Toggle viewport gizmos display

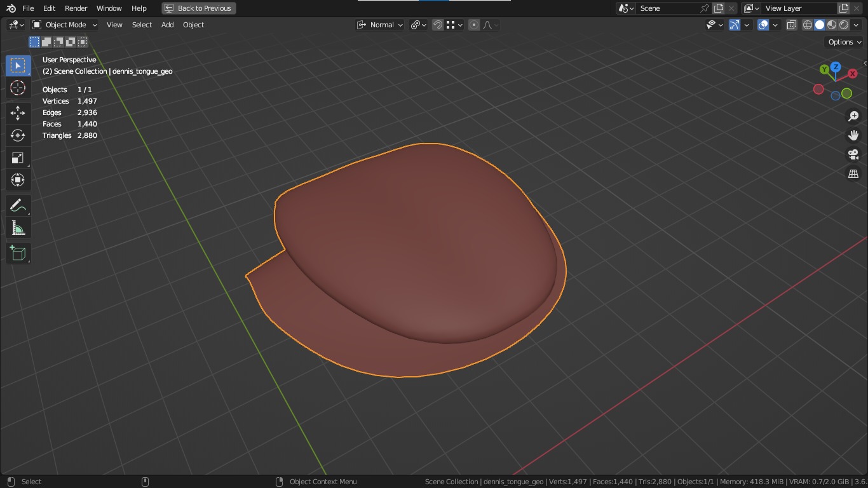click(x=735, y=25)
